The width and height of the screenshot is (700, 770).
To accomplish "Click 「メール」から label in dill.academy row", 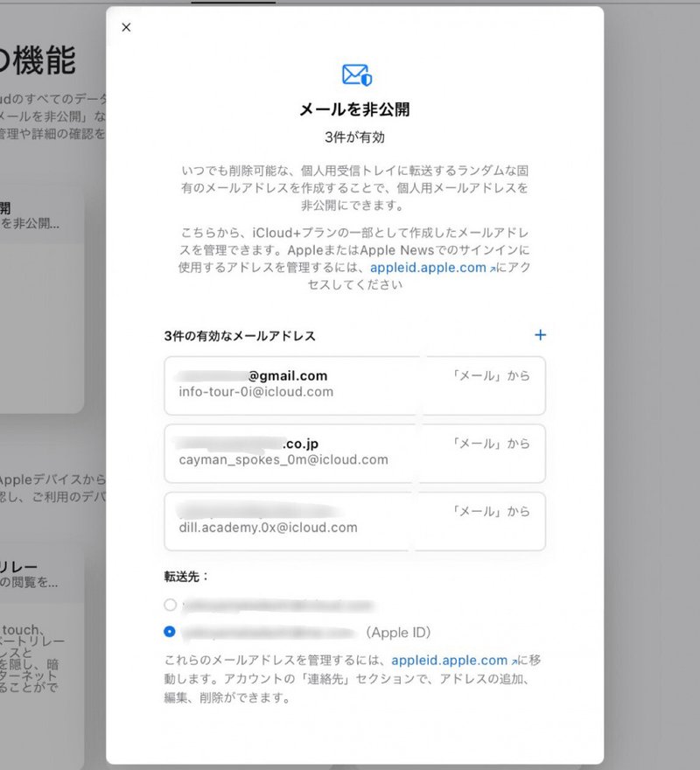I will click(x=490, y=511).
